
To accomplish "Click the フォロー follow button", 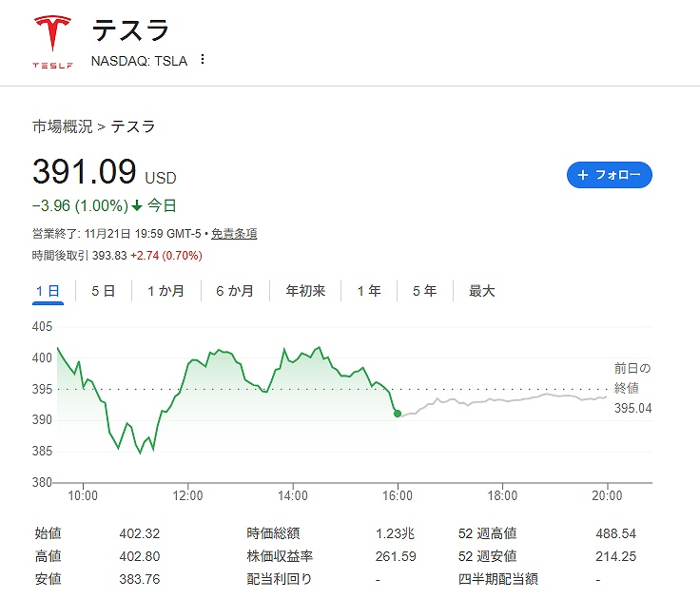I will tap(609, 175).
